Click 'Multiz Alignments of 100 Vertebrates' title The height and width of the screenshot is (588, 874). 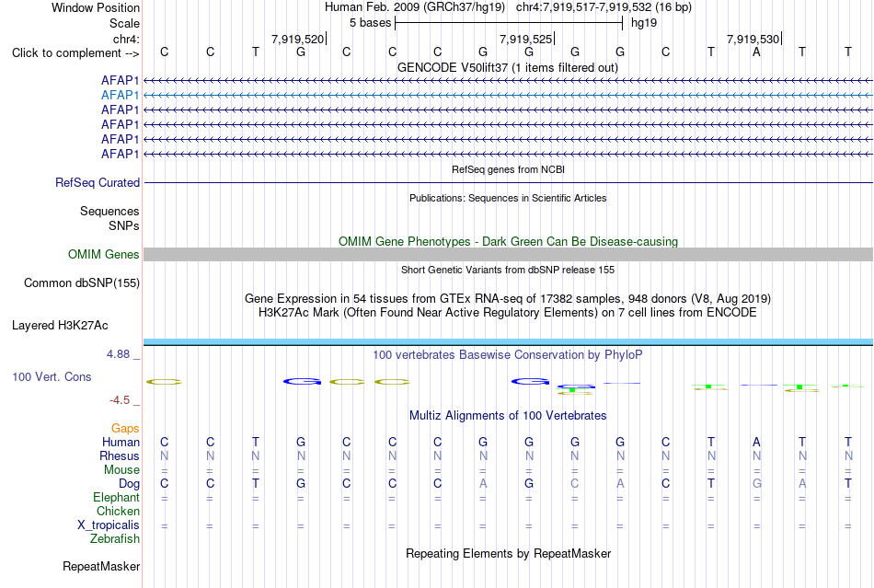(x=508, y=416)
